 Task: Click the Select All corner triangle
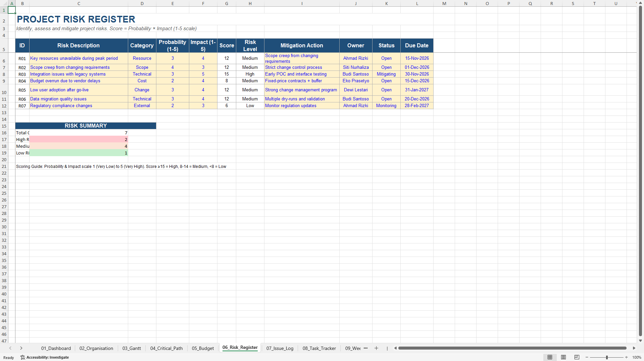(4, 3)
